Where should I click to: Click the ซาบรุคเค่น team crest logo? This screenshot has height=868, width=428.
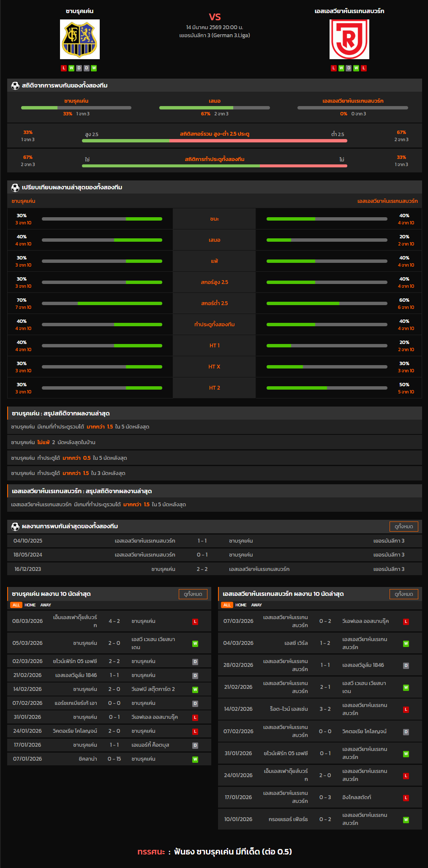80,39
